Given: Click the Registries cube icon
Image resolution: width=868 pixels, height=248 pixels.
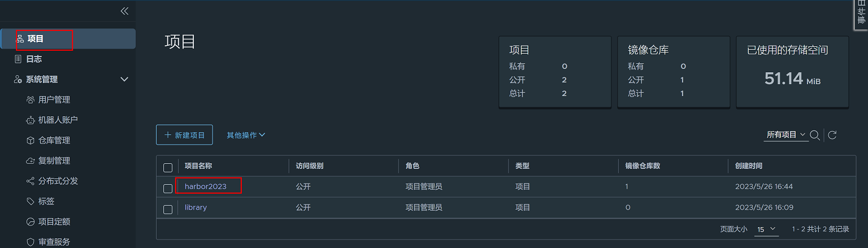Looking at the screenshot, I should pos(31,141).
